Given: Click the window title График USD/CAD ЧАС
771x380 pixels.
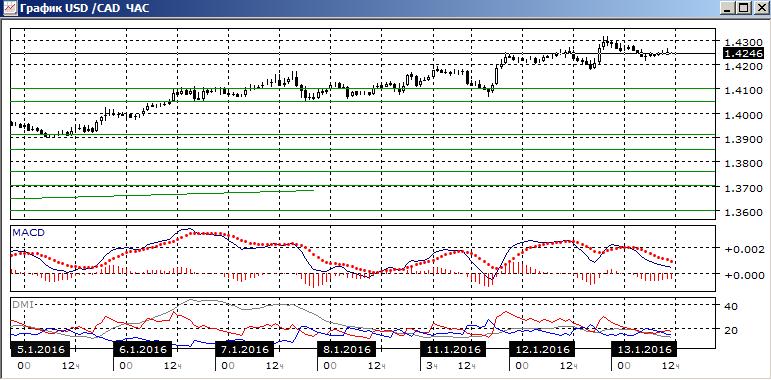Looking at the screenshot, I should pos(85,8).
